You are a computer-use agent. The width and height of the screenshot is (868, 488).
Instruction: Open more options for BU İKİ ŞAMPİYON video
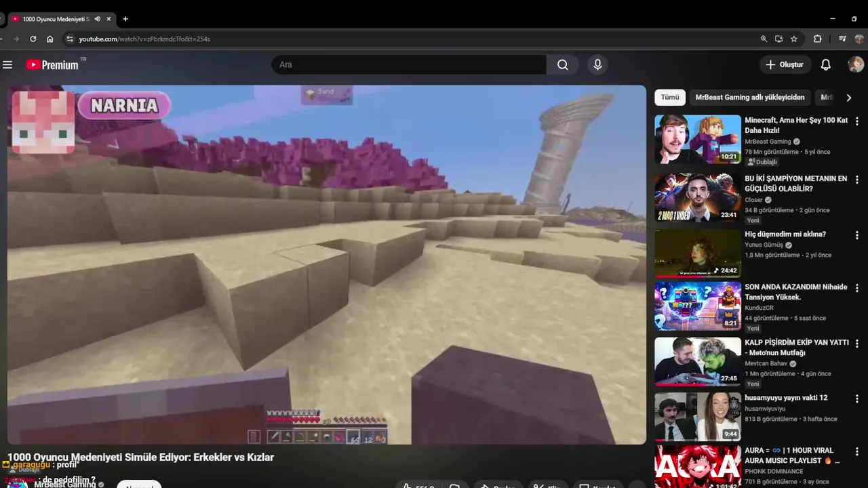(x=857, y=180)
